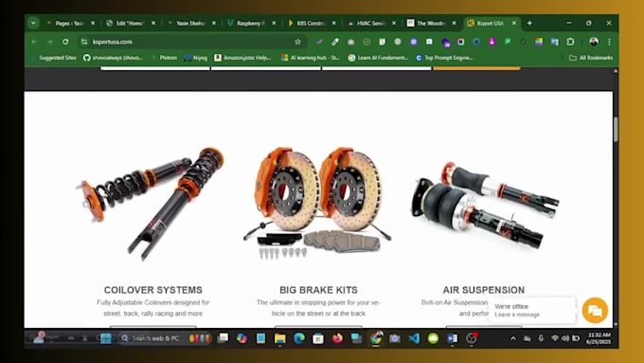644x363 pixels.
Task: Open the All Bookmarks folder
Action: [x=591, y=58]
